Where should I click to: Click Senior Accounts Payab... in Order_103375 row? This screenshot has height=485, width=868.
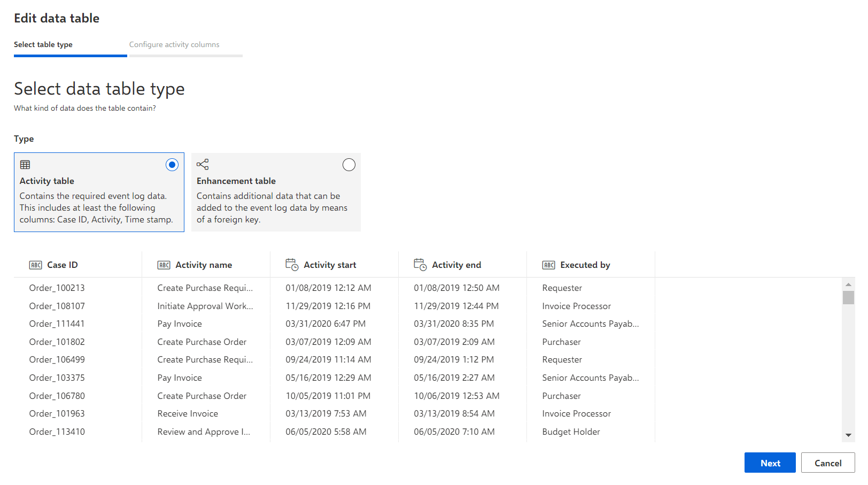591,378
